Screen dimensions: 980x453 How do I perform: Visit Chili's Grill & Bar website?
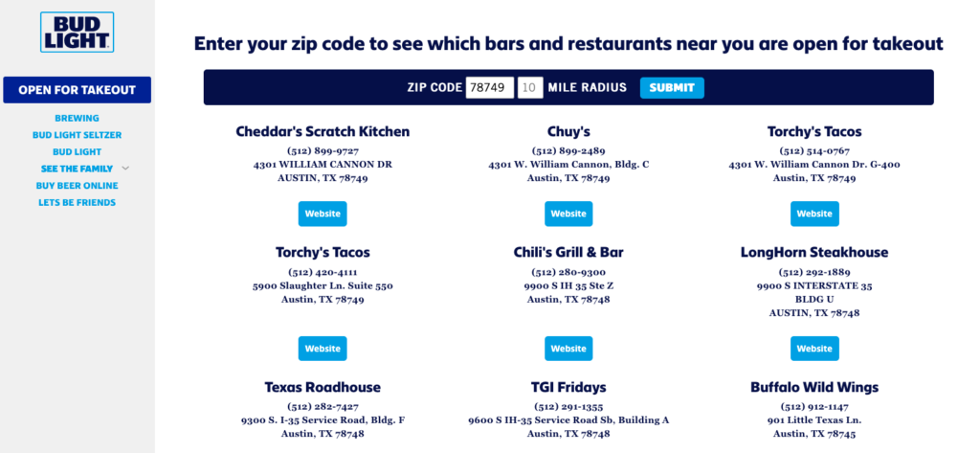tap(568, 349)
